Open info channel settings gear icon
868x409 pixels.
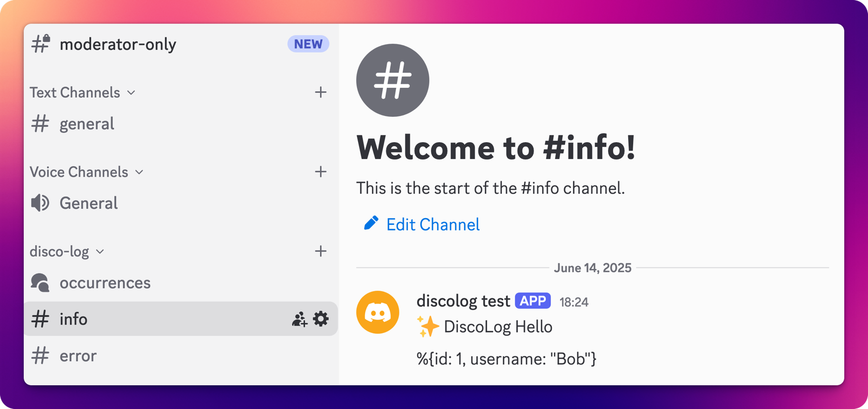321,319
